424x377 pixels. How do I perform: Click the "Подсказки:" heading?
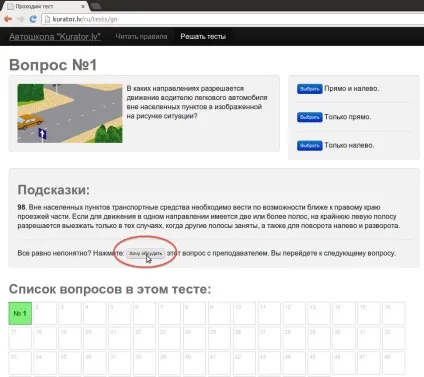point(54,190)
